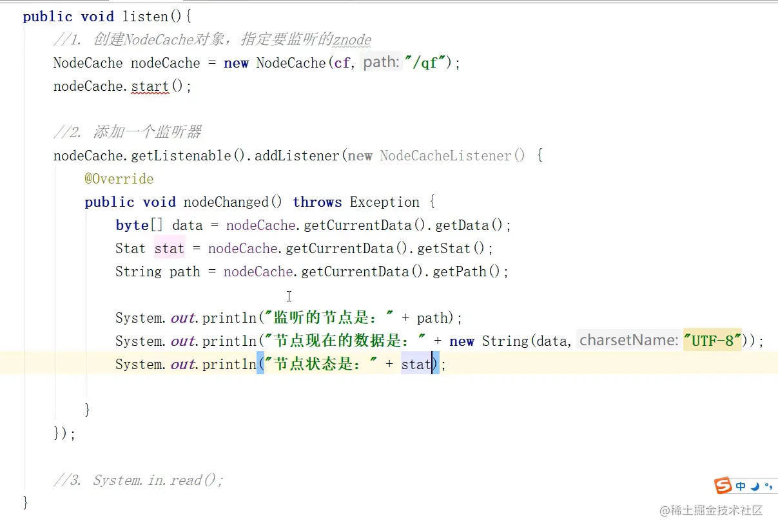778x532 pixels.
Task: Click "new String" in the second println
Action: pyautogui.click(x=490, y=341)
